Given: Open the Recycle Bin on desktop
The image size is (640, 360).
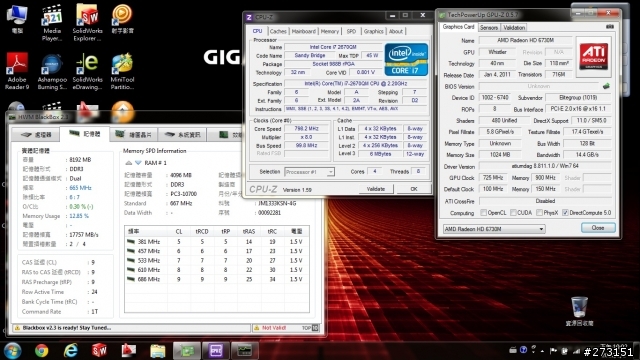Looking at the screenshot, I should coord(579,311).
